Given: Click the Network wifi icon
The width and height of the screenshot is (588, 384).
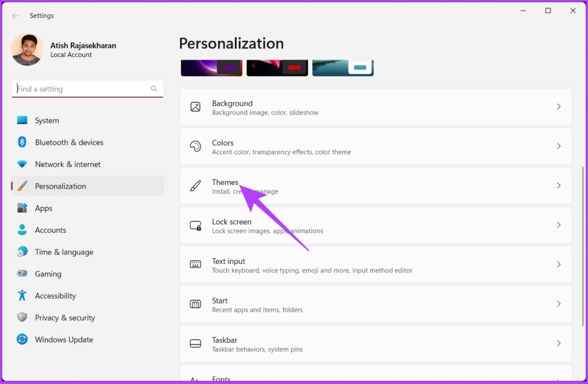Looking at the screenshot, I should [x=22, y=164].
